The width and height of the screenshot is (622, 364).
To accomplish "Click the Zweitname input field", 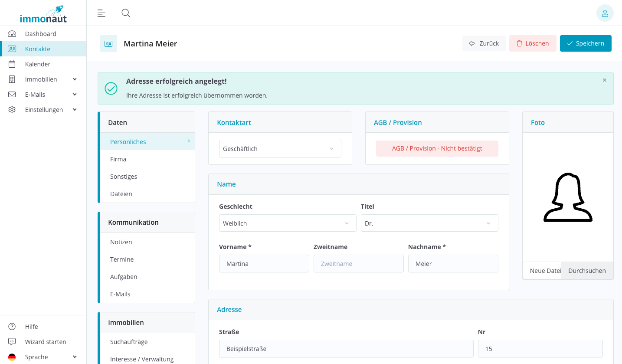I will 358,264.
